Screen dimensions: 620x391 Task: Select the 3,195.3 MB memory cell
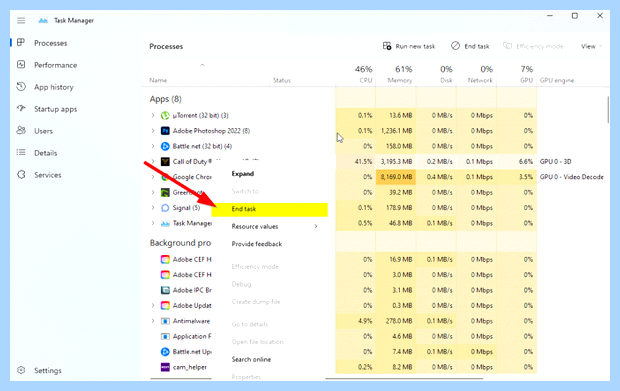pos(396,162)
